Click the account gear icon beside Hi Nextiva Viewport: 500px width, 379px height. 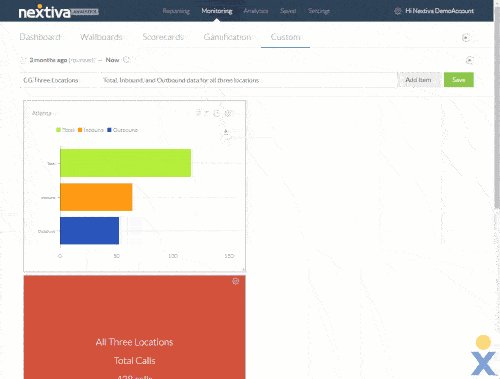[x=398, y=11]
